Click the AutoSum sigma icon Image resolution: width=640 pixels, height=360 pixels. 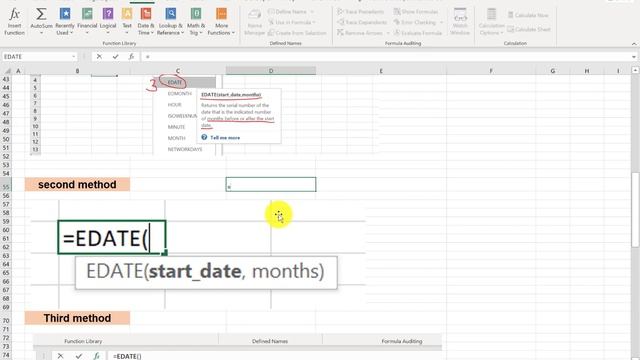point(41,14)
